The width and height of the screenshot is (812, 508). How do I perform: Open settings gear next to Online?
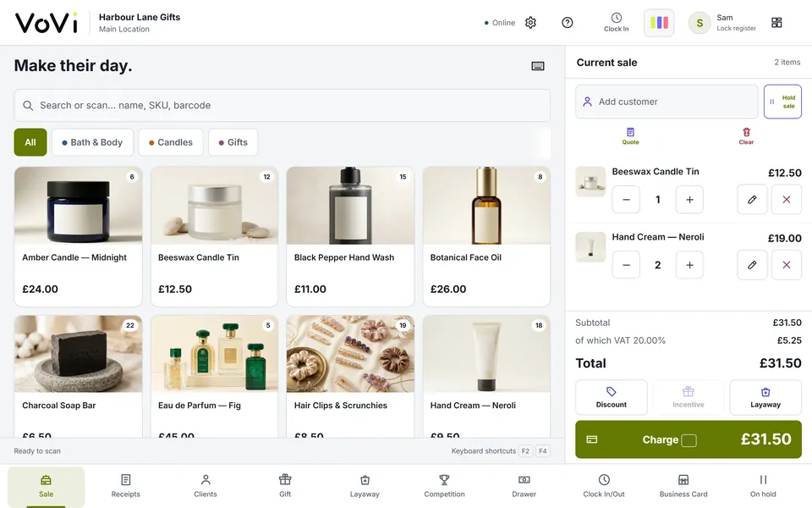click(x=530, y=23)
